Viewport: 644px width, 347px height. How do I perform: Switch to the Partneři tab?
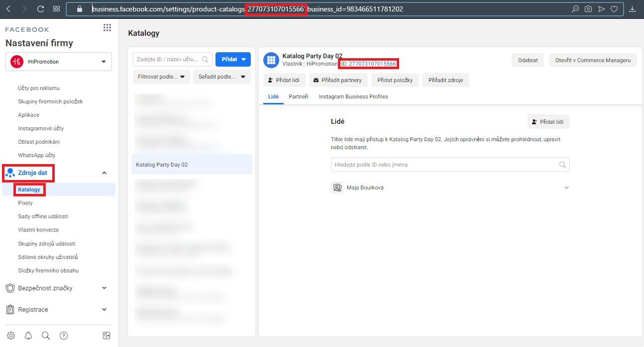[299, 96]
